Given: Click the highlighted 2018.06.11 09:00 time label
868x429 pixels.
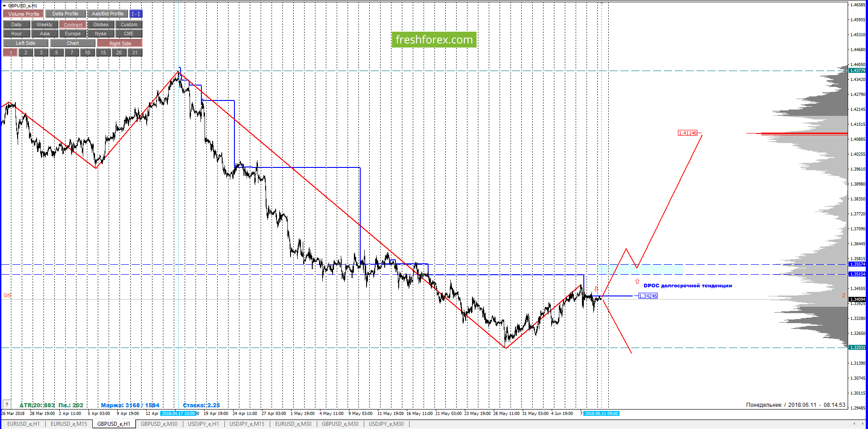Looking at the screenshot, I should [601, 414].
